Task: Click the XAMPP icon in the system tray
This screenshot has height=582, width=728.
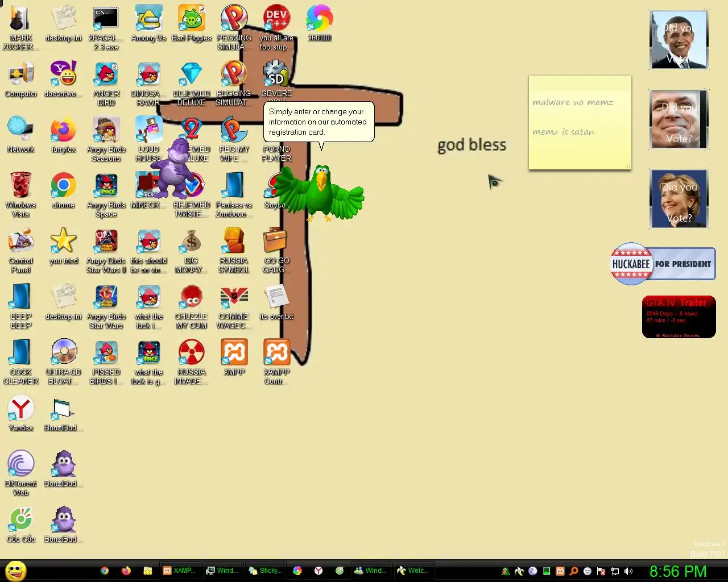Action: [x=560, y=571]
